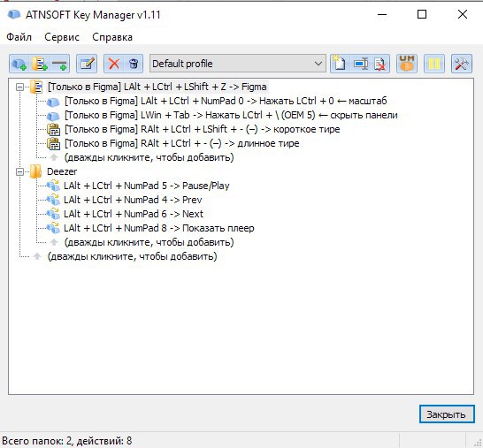This screenshot has height=448, width=483.
Task: Click the red X delete icon
Action: coord(113,64)
